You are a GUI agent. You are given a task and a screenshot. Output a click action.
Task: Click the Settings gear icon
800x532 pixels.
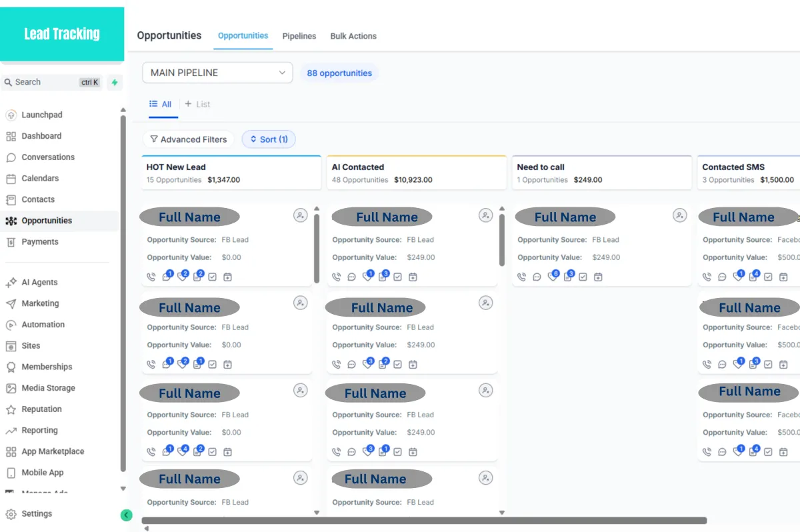(x=11, y=514)
